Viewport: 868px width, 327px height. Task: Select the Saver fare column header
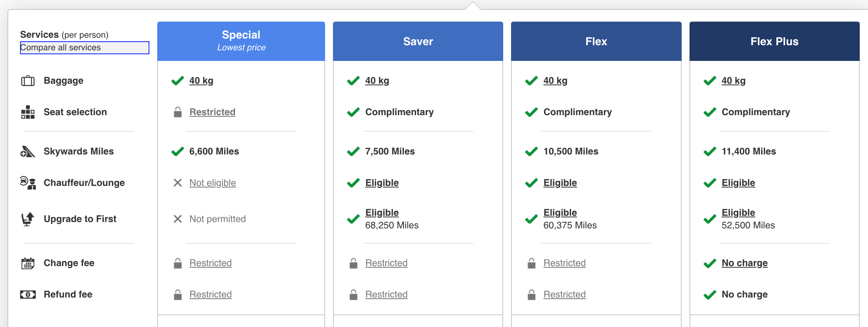(x=418, y=41)
